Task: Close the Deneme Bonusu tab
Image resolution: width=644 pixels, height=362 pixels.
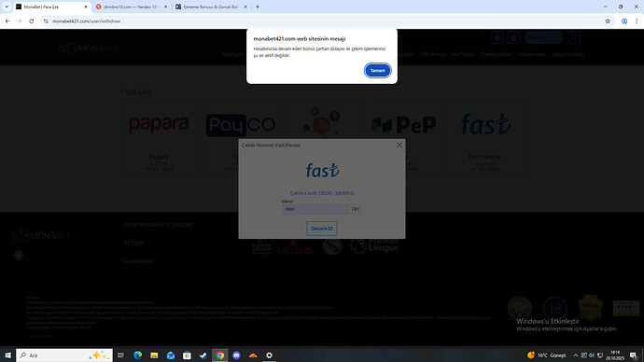Action: point(245,7)
